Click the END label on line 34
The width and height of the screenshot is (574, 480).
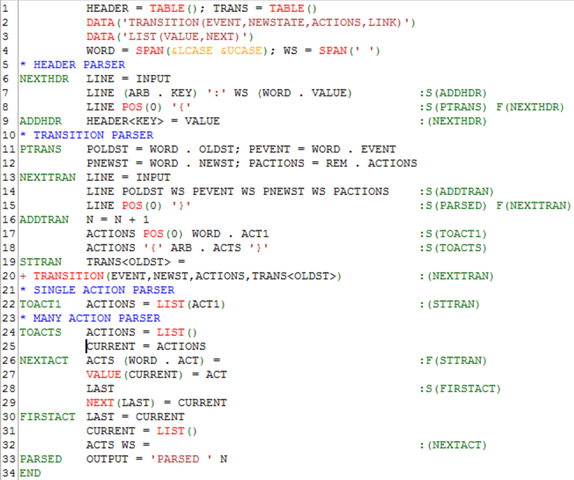pos(30,473)
